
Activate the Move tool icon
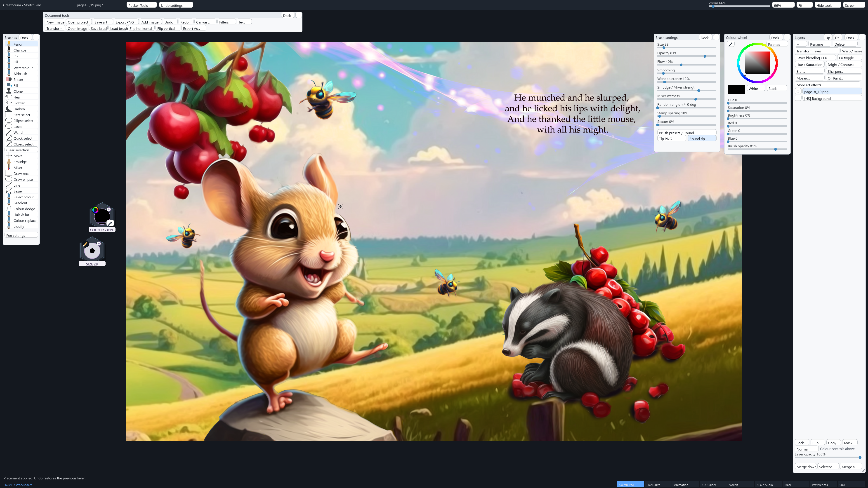tap(9, 156)
